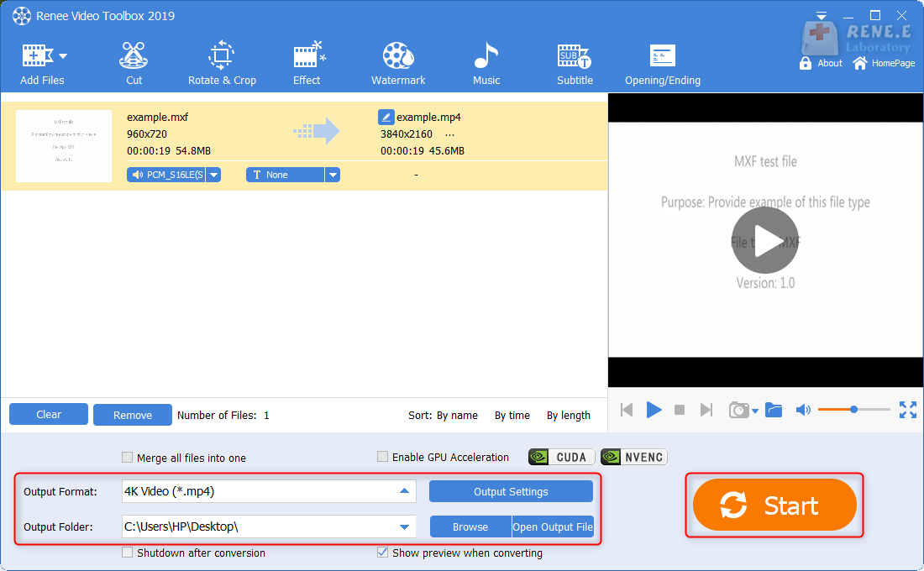Enable GPU Acceleration checkbox
Image resolution: width=924 pixels, height=571 pixels.
click(x=382, y=457)
